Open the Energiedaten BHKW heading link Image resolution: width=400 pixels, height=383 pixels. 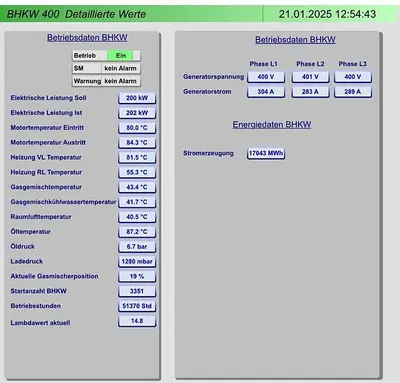coord(272,125)
